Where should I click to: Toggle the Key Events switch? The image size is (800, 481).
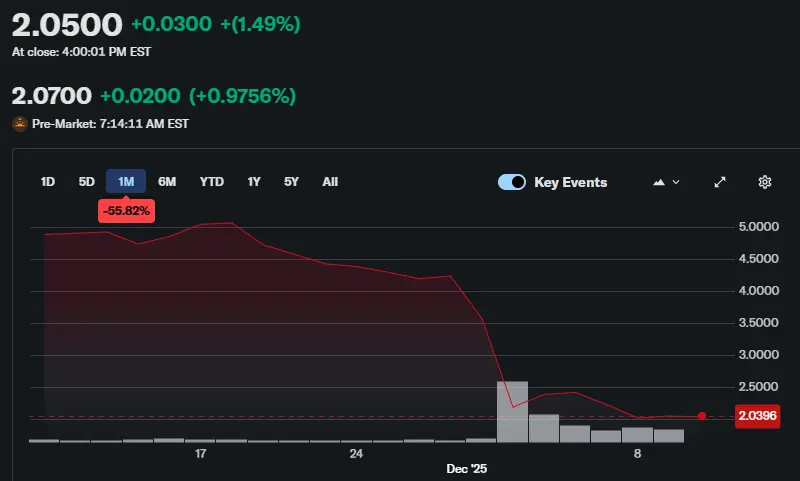point(512,182)
